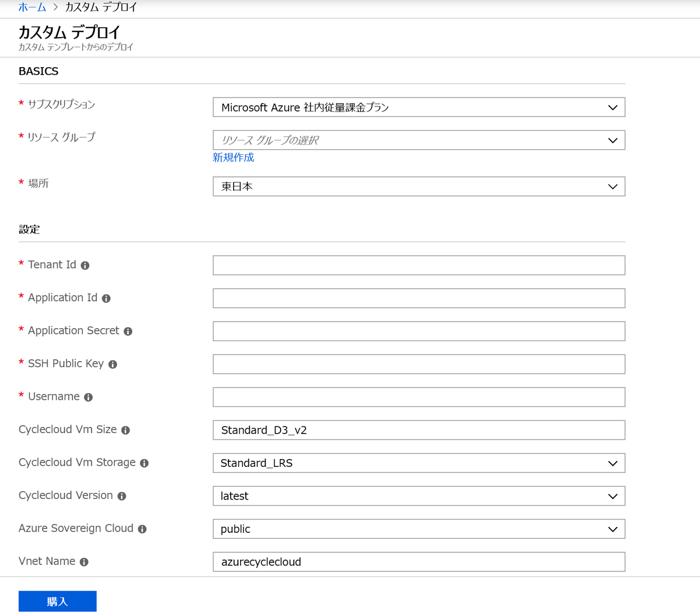The height and width of the screenshot is (616, 700).
Task: Open the Tenant Id info tooltip icon
Action: (x=84, y=266)
